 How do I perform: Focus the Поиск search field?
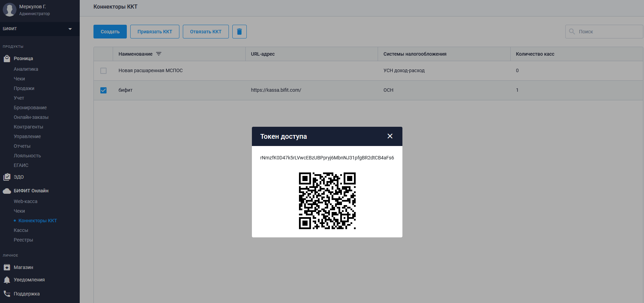pos(604,32)
